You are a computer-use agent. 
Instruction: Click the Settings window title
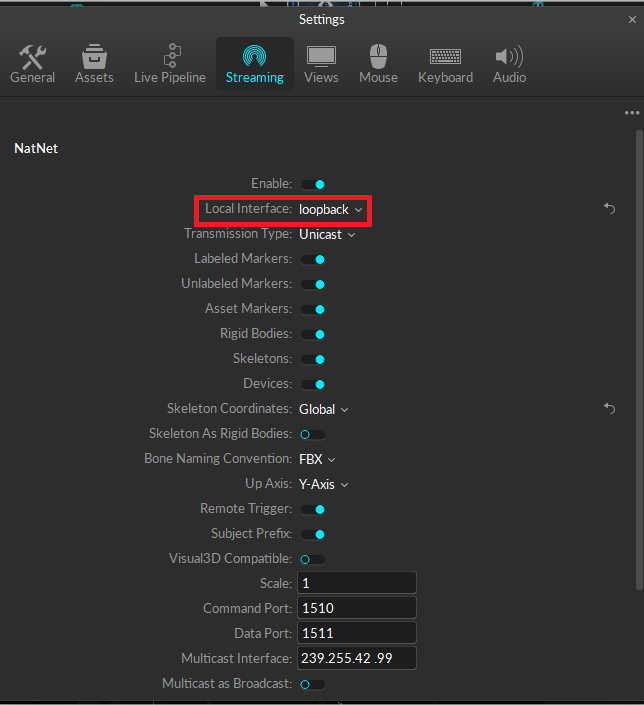[322, 20]
